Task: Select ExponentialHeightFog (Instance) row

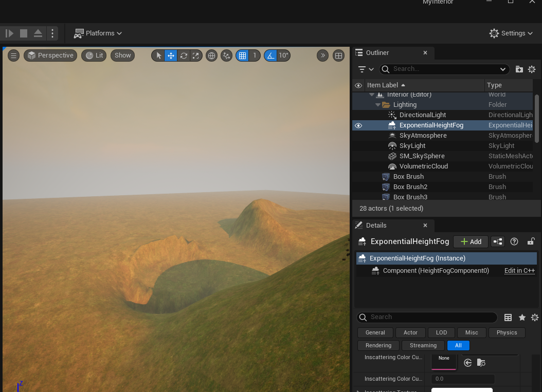Action: click(446, 258)
